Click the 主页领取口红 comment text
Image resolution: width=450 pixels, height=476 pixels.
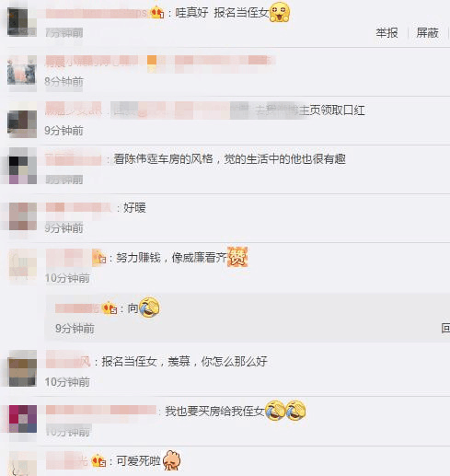coord(332,110)
